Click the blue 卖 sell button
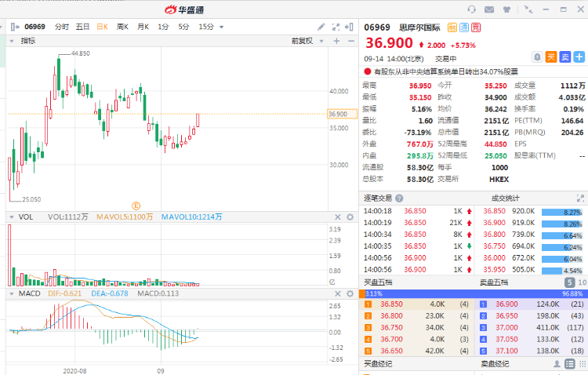Image resolution: width=588 pixels, height=375 pixels. click(x=565, y=57)
